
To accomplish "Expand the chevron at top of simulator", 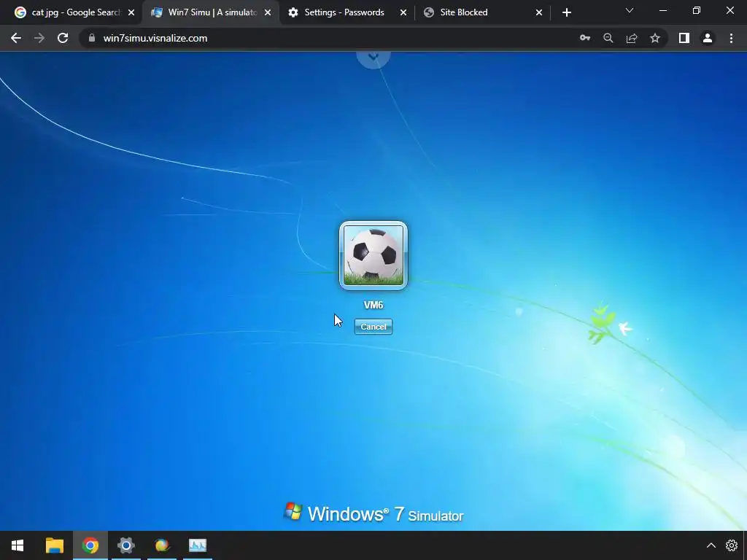I will pyautogui.click(x=373, y=57).
